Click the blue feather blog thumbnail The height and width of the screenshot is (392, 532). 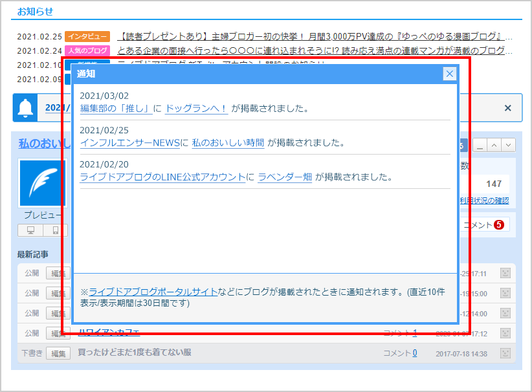pyautogui.click(x=43, y=183)
